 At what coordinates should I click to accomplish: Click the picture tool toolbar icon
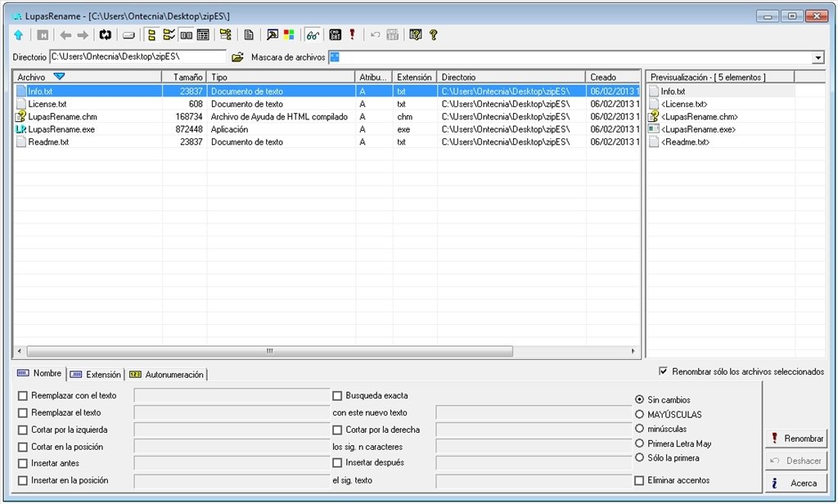pos(272,35)
